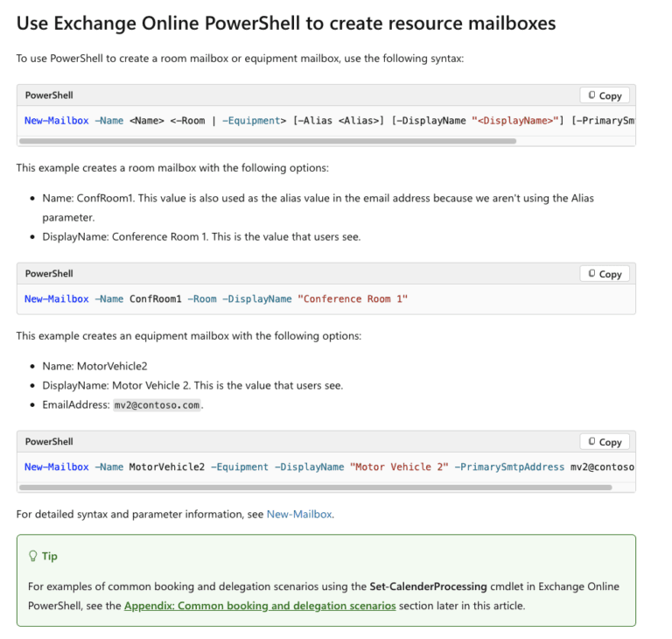Copy the New-Mailbox syntax code block

tap(605, 95)
